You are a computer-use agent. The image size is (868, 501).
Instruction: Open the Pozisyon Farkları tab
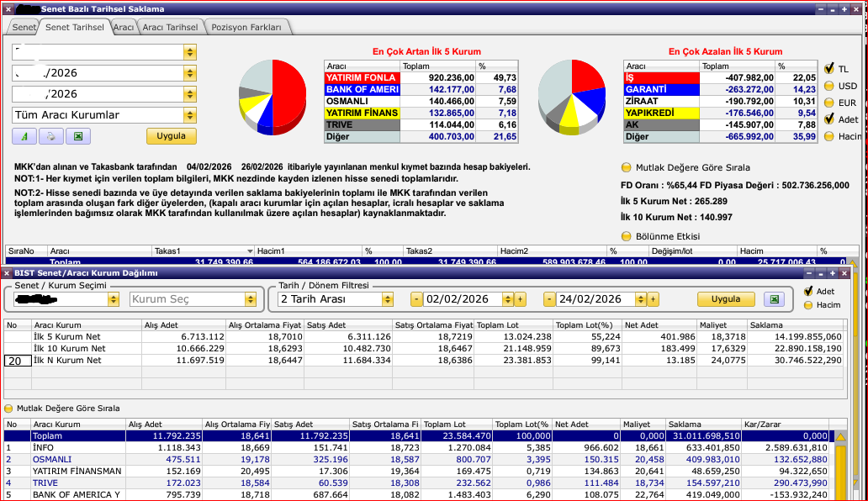click(246, 27)
